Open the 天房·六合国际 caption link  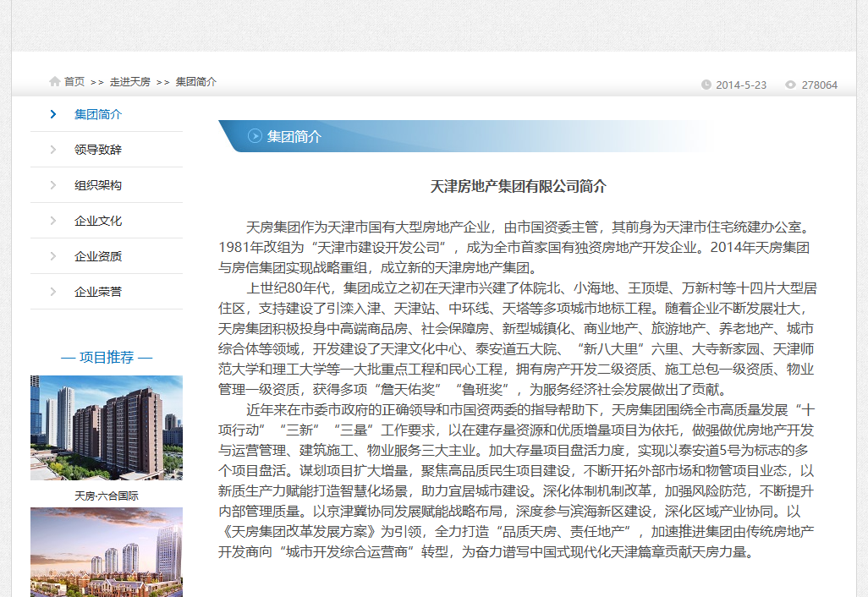[107, 496]
